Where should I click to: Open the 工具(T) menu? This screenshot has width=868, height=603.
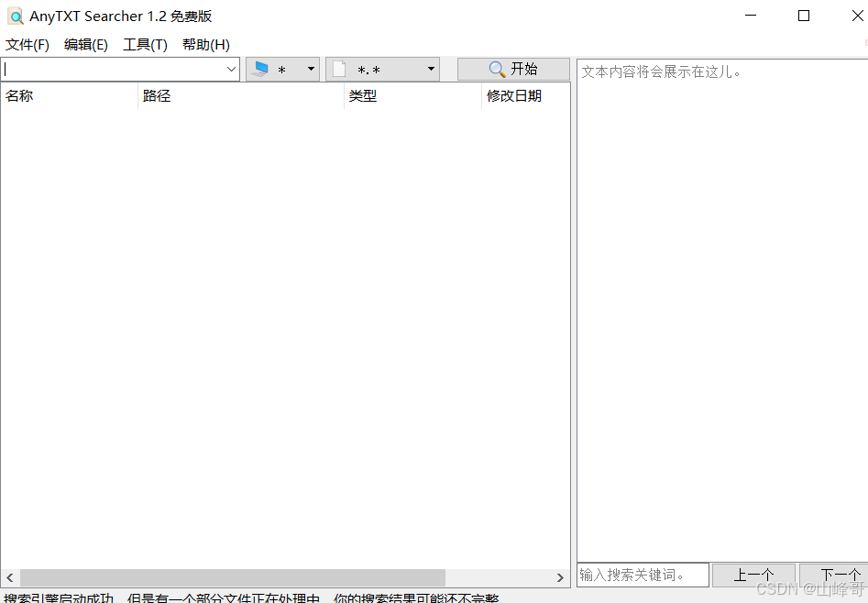[x=145, y=44]
